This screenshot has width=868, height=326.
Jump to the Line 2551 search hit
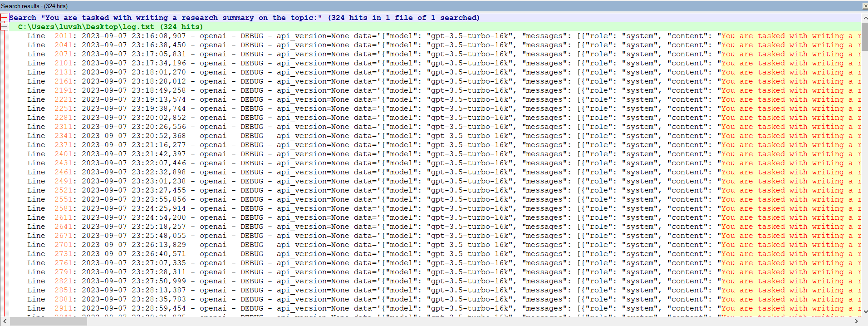(435, 199)
